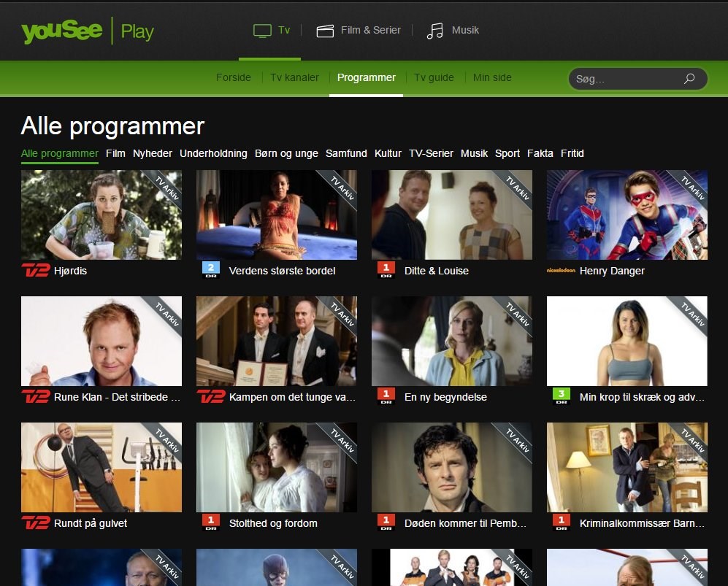
Task: Select the Programmer tab
Action: coord(367,77)
